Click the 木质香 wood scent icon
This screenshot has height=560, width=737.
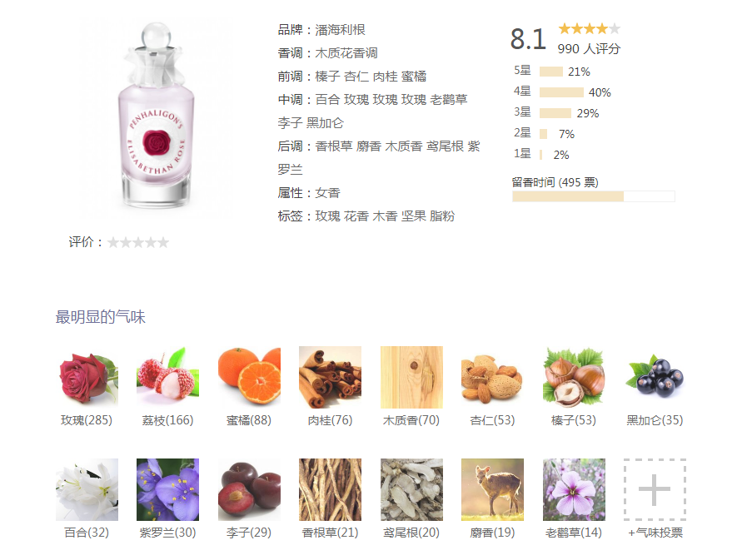[411, 377]
